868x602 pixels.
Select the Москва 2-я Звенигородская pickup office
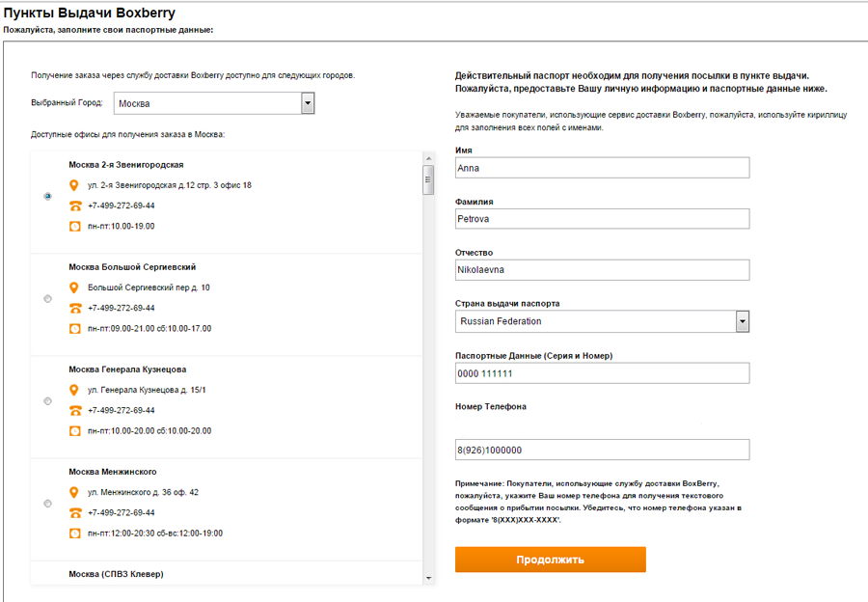coord(47,196)
